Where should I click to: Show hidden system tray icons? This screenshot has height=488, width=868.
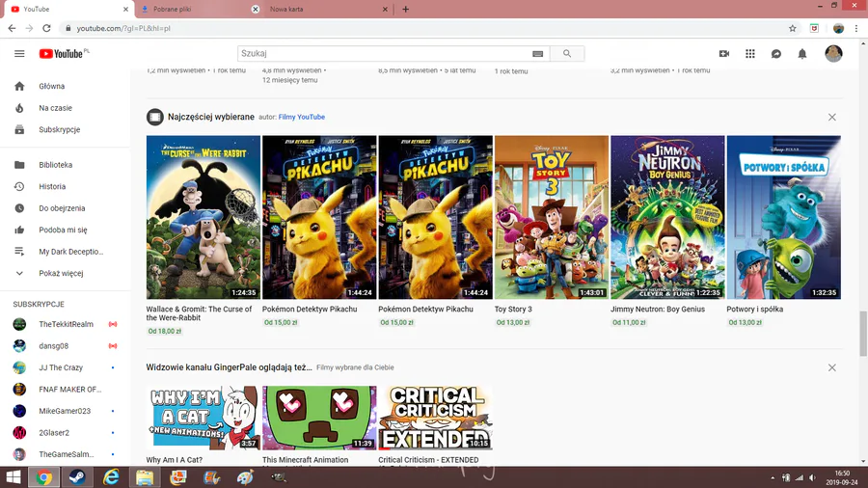773,477
